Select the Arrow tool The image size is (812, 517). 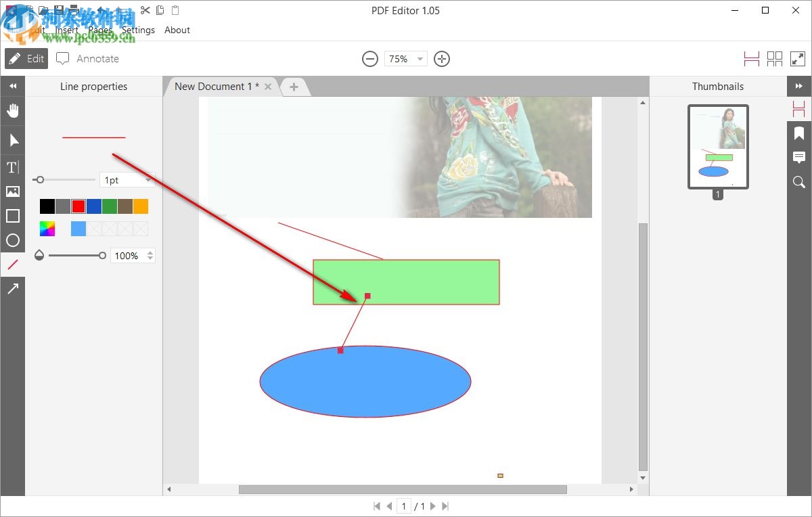pos(13,289)
